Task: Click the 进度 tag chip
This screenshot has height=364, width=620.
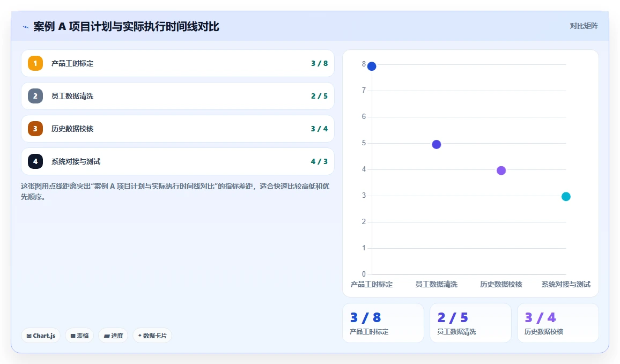Action: [x=113, y=336]
